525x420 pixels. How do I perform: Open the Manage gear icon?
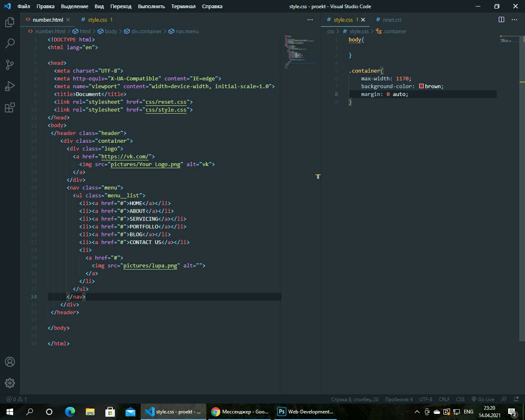10,383
